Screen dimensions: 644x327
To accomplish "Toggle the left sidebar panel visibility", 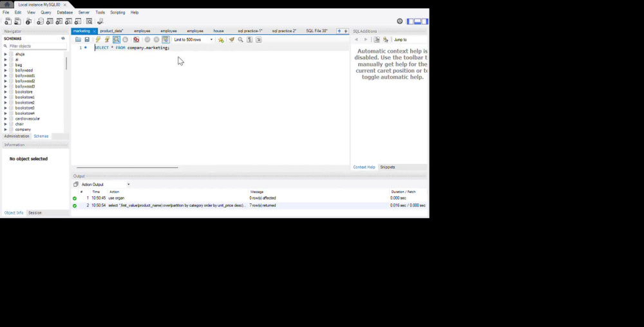I will tap(410, 21).
